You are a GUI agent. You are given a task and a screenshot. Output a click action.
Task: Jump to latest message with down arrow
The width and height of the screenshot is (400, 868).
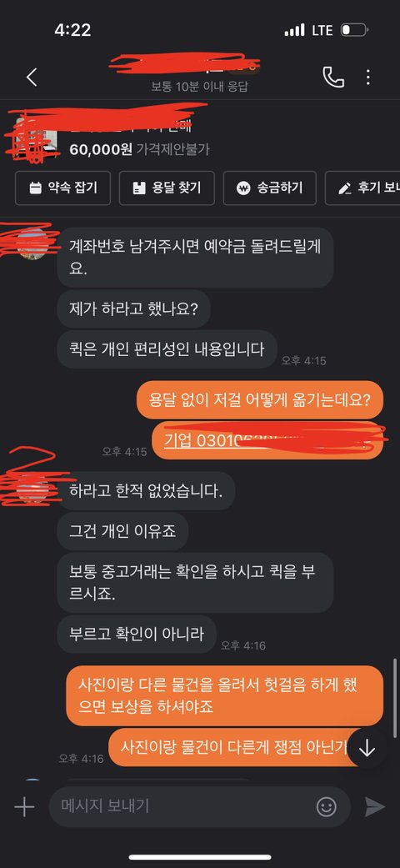367,749
